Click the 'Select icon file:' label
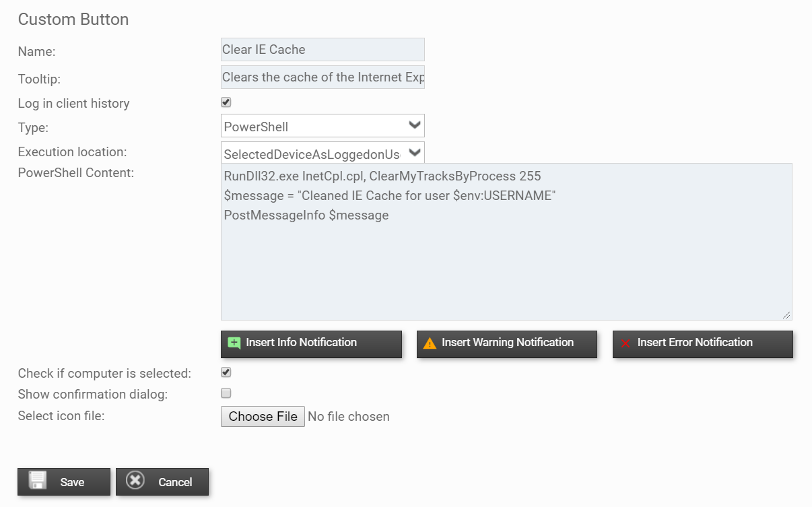 point(61,415)
